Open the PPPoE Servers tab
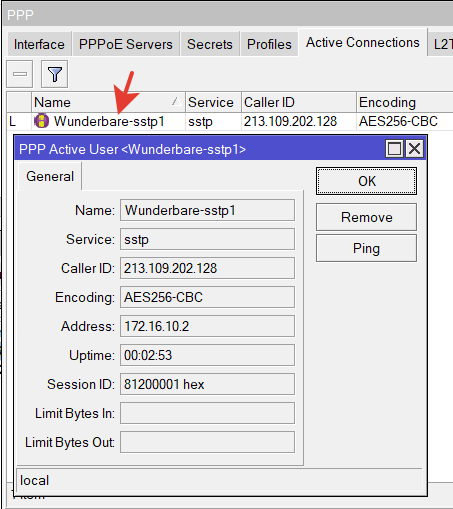 [x=126, y=44]
